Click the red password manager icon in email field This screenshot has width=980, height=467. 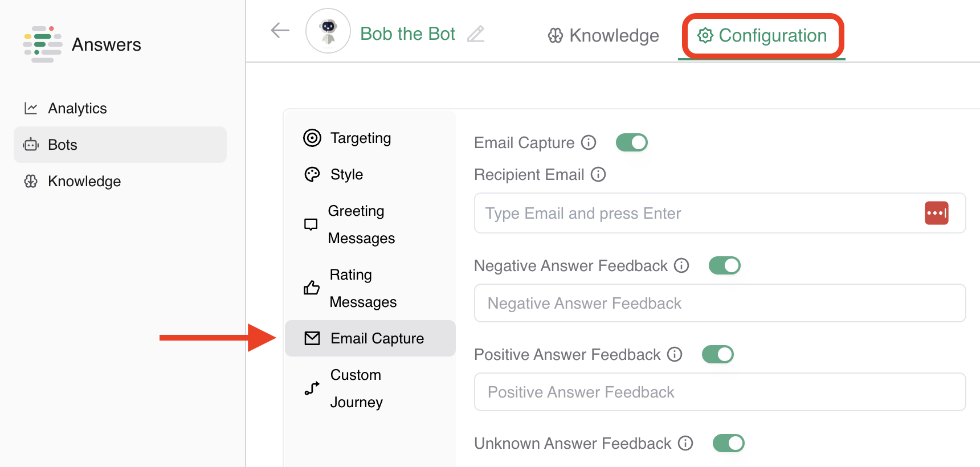point(936,213)
